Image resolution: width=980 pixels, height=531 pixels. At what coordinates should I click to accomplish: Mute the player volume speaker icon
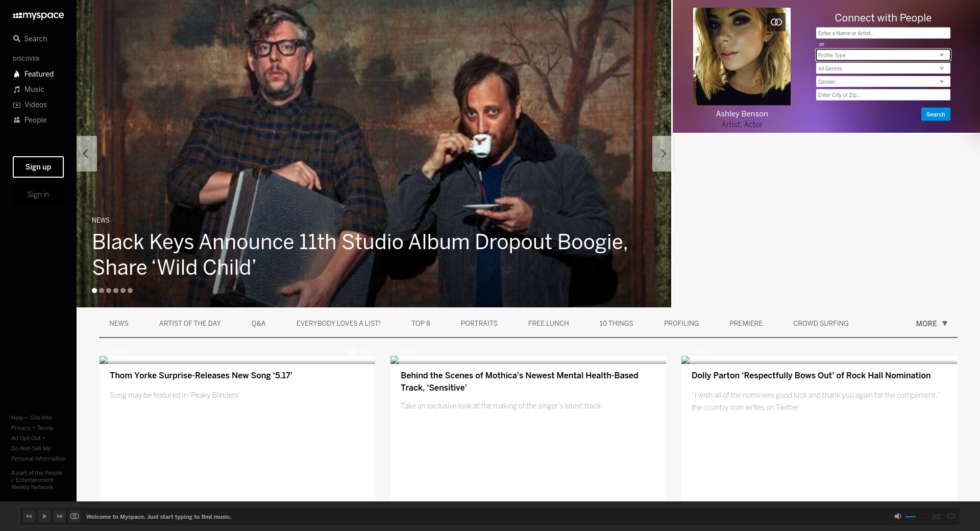click(x=897, y=516)
